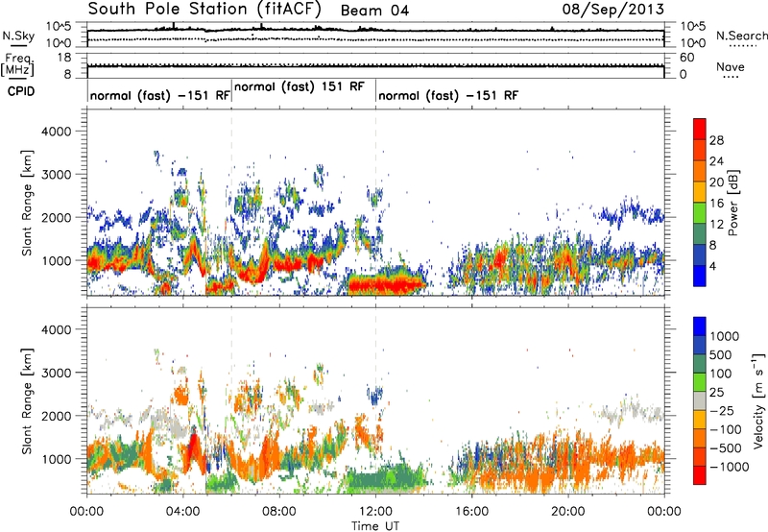Screen dimensions: 768x532
Task: Click the "18" frequency axis tick
Action: 64,58
